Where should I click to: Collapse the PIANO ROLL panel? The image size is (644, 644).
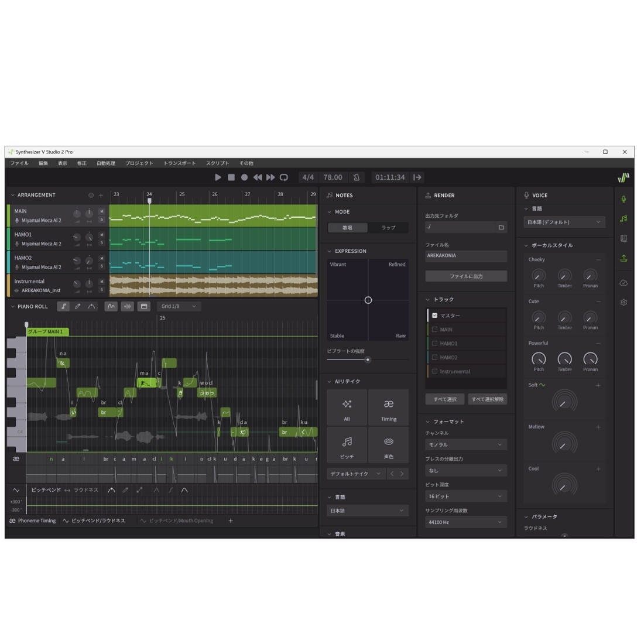13,306
